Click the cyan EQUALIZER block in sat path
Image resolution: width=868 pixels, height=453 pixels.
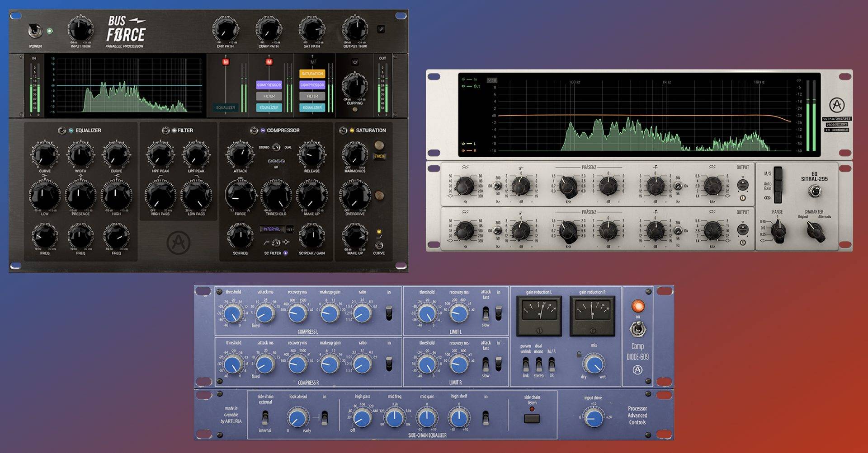(312, 107)
